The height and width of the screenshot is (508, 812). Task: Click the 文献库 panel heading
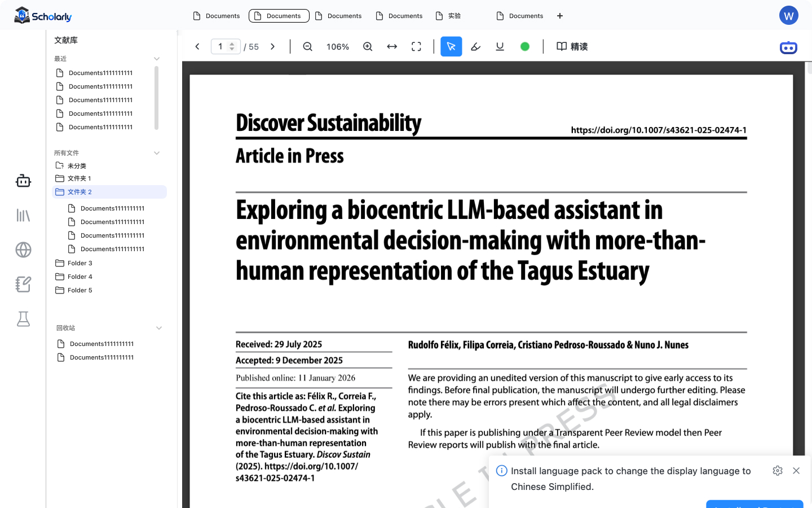[66, 40]
